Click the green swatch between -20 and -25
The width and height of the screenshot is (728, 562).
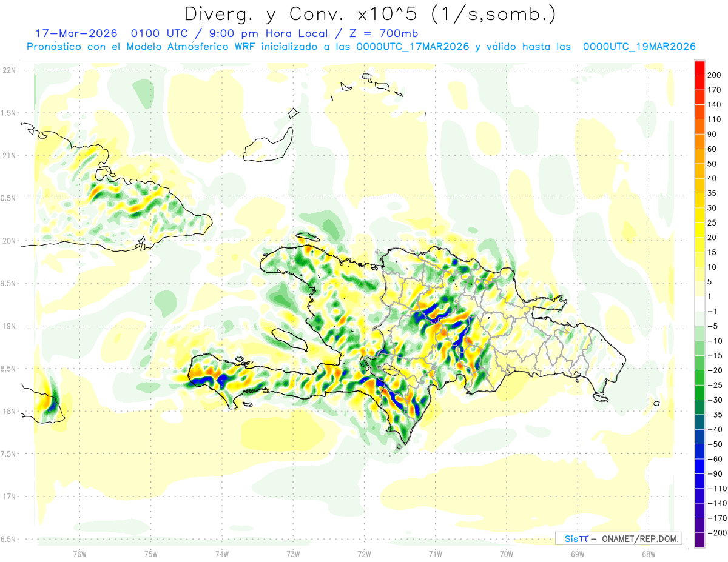[699, 378]
